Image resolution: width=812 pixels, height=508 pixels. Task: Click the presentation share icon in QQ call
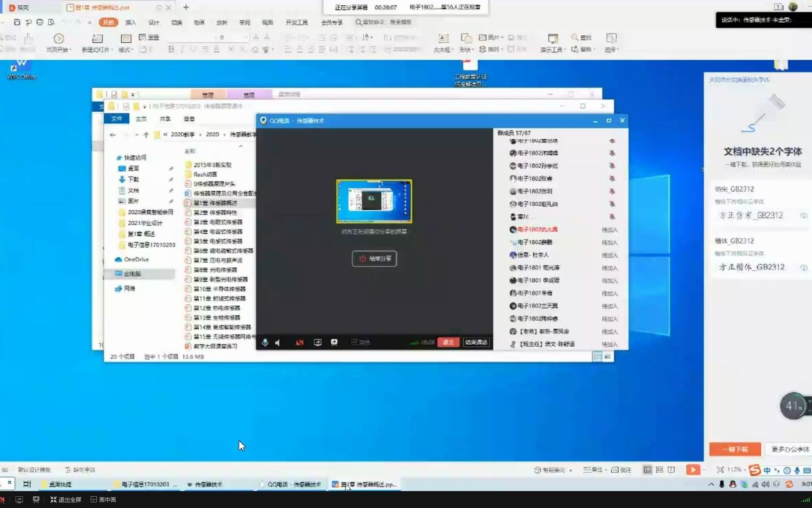[334, 342]
